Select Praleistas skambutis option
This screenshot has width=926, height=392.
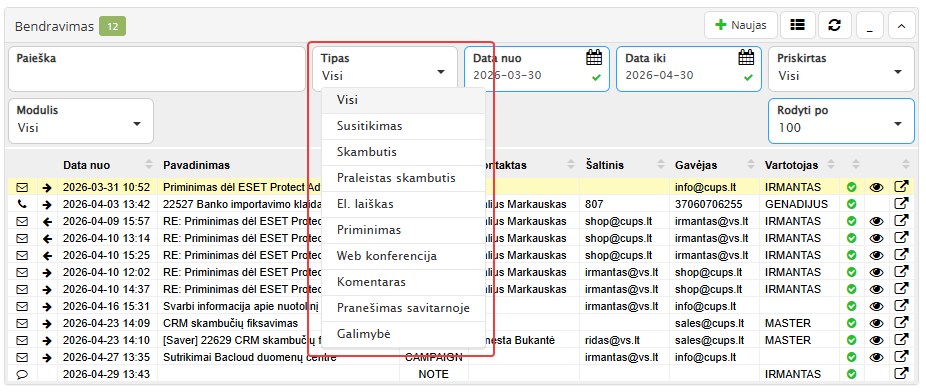pos(403,178)
